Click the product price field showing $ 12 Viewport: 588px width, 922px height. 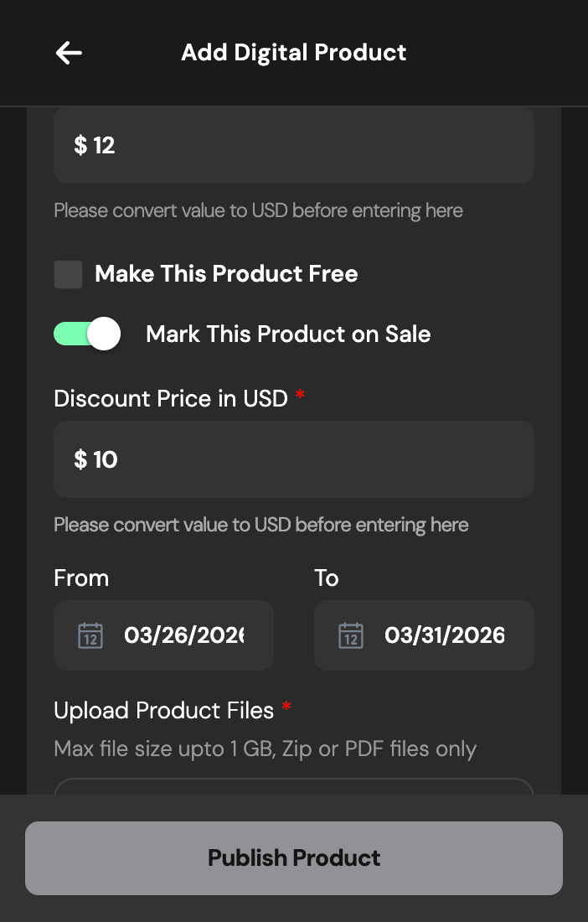pyautogui.click(x=293, y=146)
